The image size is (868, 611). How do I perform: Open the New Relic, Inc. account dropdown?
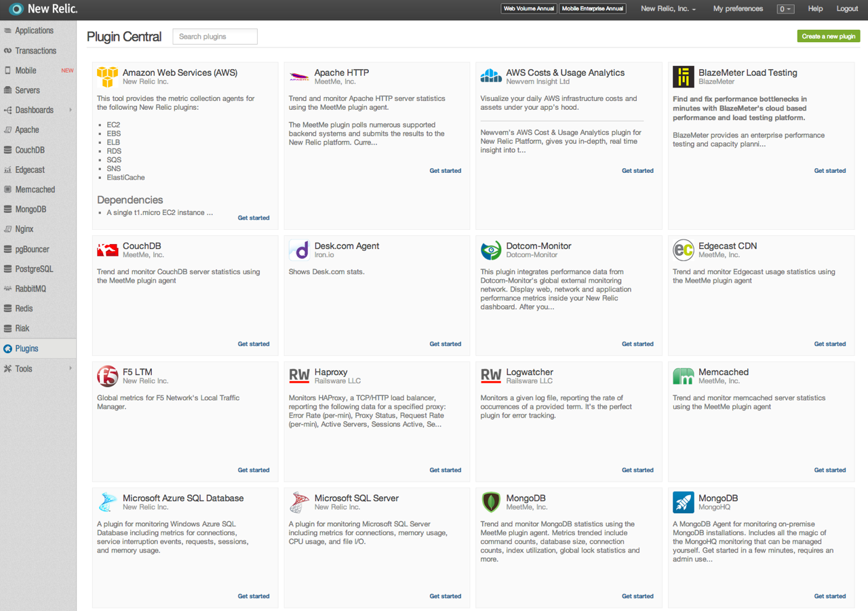(x=668, y=9)
